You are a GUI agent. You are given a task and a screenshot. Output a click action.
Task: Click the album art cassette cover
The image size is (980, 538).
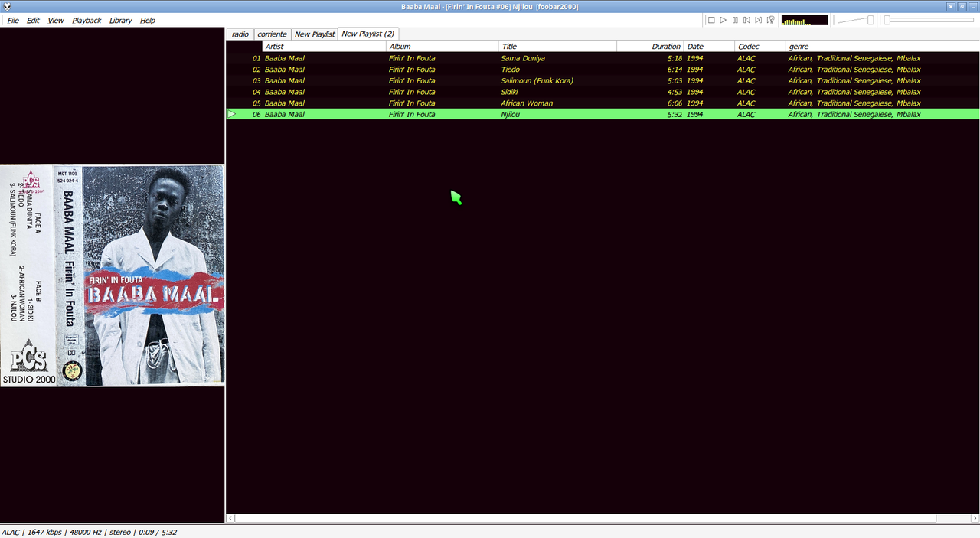click(x=113, y=276)
